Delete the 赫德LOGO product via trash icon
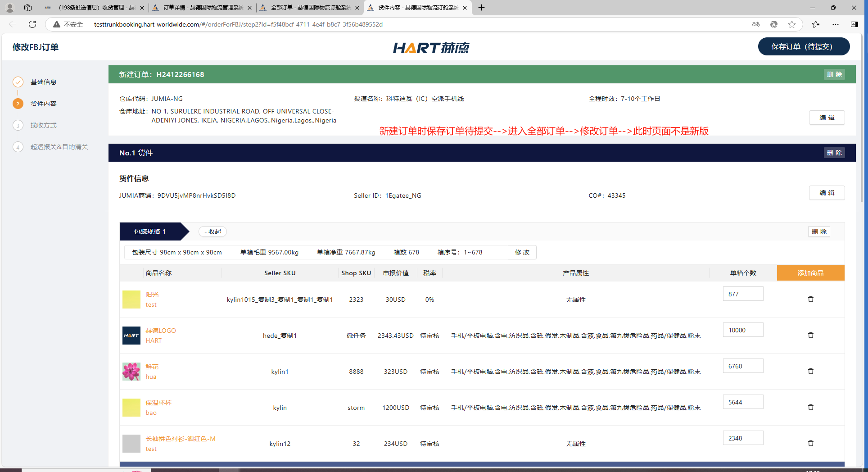 [810, 335]
